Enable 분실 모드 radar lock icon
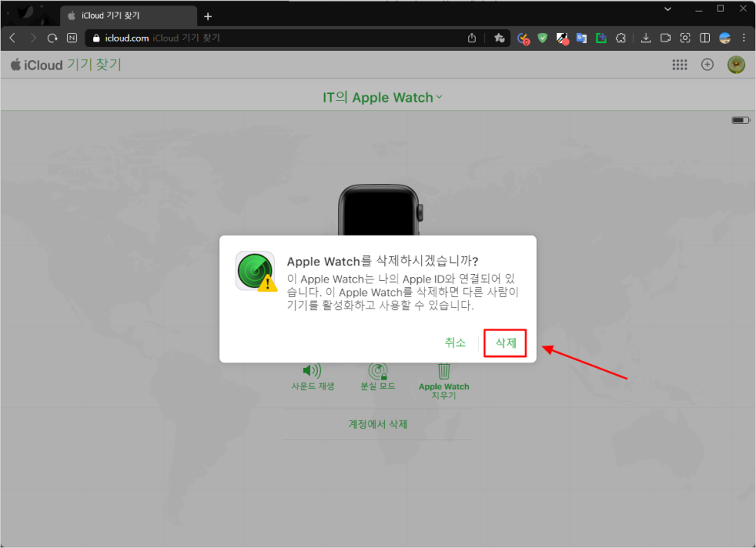Image resolution: width=756 pixels, height=548 pixels. (x=378, y=371)
